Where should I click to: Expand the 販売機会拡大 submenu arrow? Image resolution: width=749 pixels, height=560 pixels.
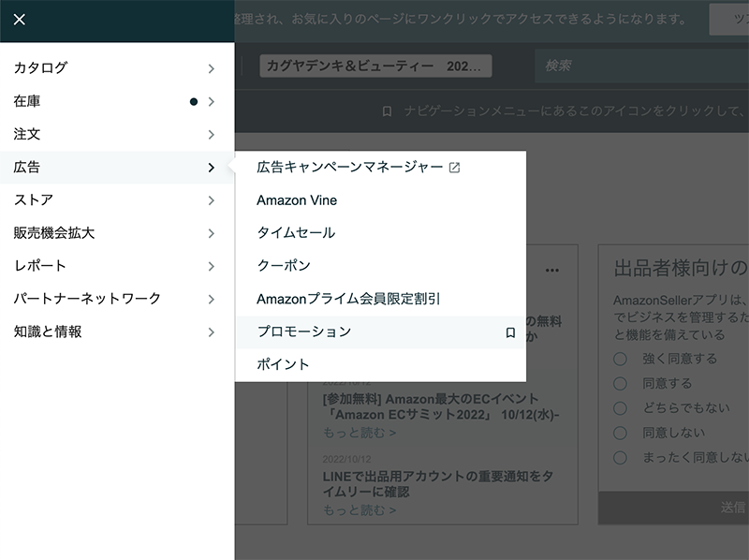pos(212,234)
